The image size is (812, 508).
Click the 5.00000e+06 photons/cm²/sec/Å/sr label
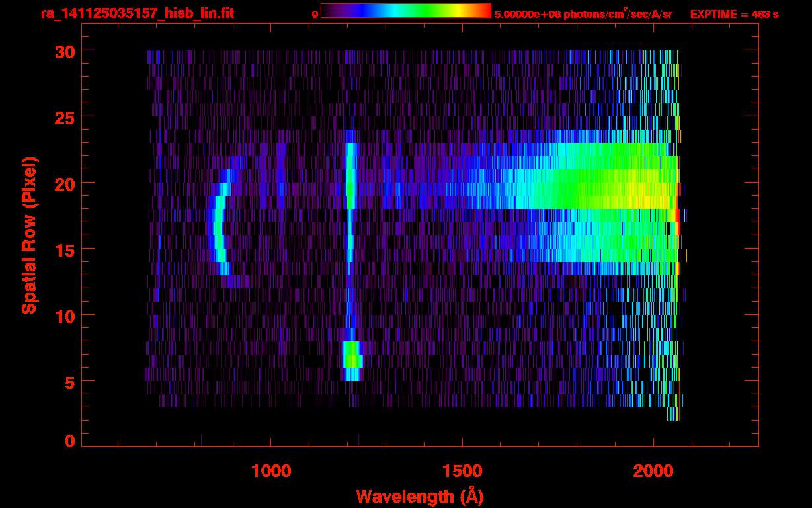[x=583, y=13]
